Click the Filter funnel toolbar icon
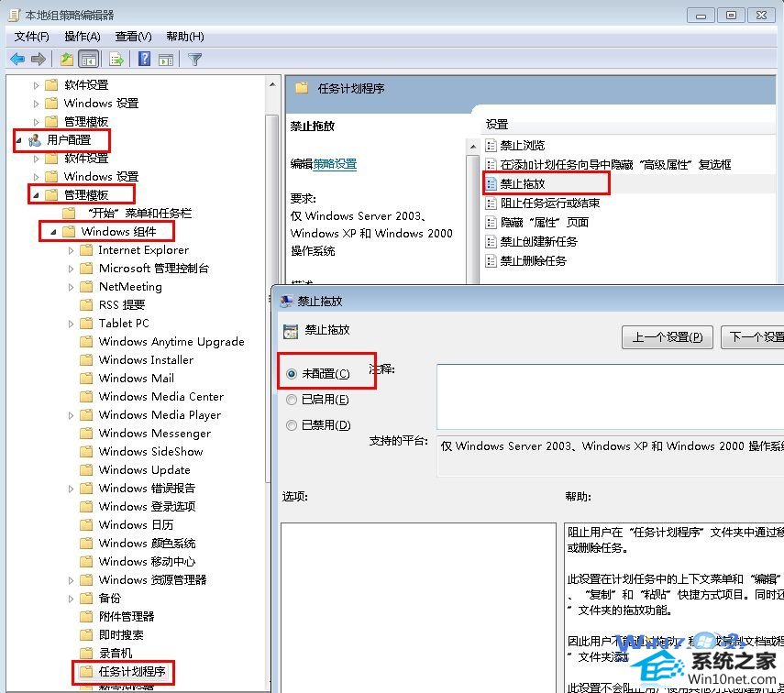 coord(195,60)
